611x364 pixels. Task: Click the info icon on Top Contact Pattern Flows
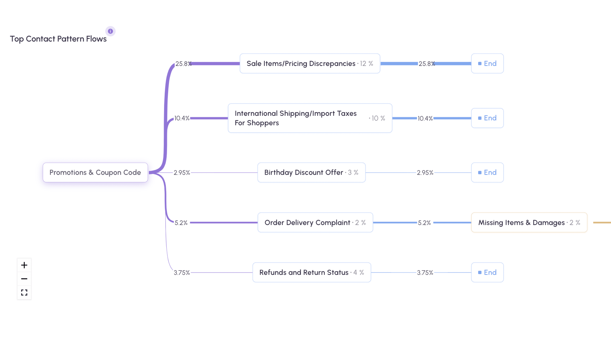click(111, 31)
